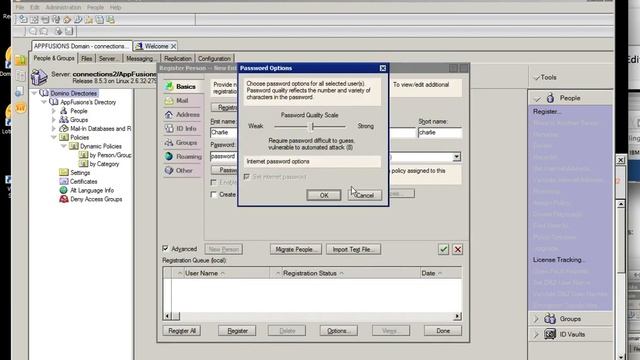Sort by Date column

click(x=441, y=273)
